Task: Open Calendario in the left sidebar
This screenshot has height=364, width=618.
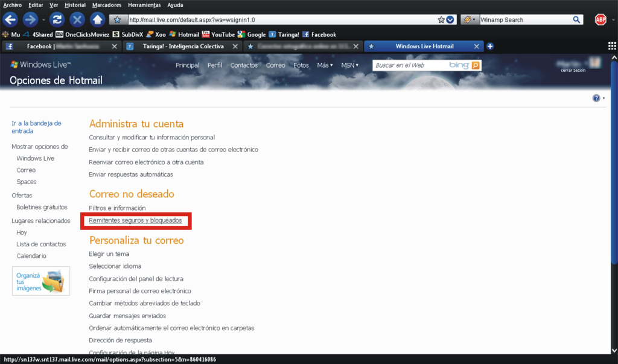Action: pos(31,256)
